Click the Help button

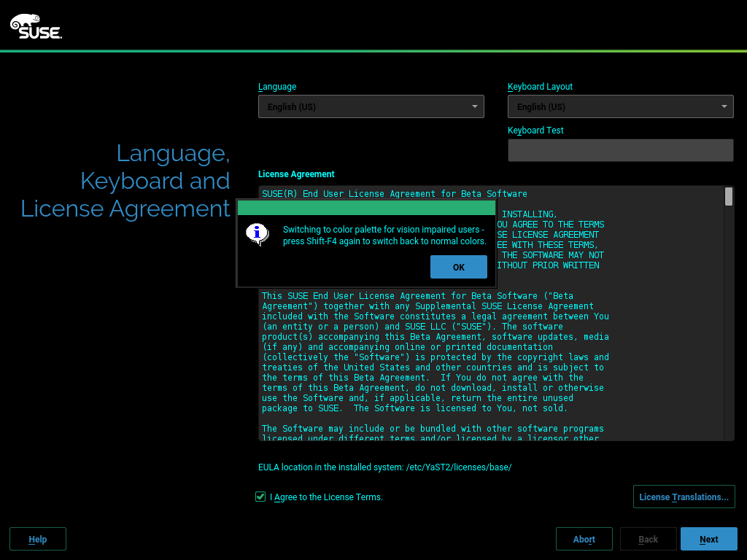pyautogui.click(x=38, y=539)
